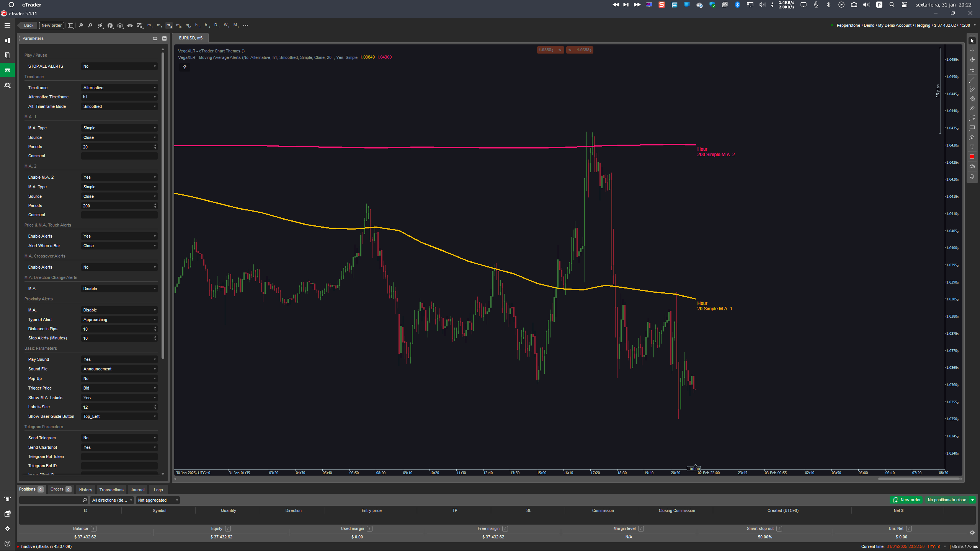Select the rectangle shape tool
Image resolution: width=980 pixels, height=551 pixels.
tap(972, 128)
